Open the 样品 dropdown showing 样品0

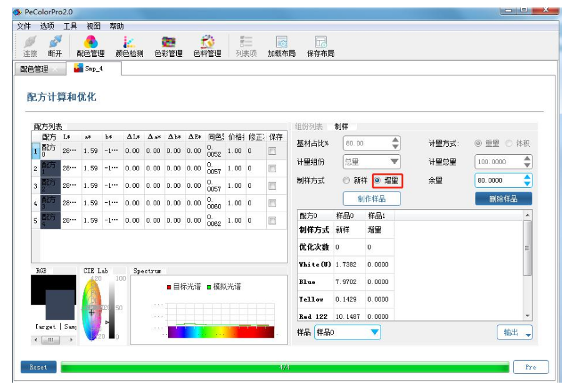pyautogui.click(x=347, y=332)
